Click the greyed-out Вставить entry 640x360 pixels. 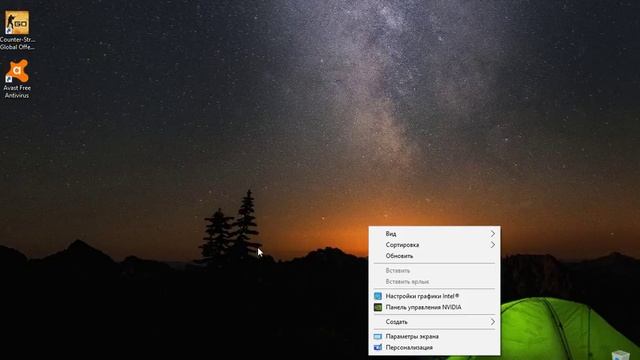point(434,271)
